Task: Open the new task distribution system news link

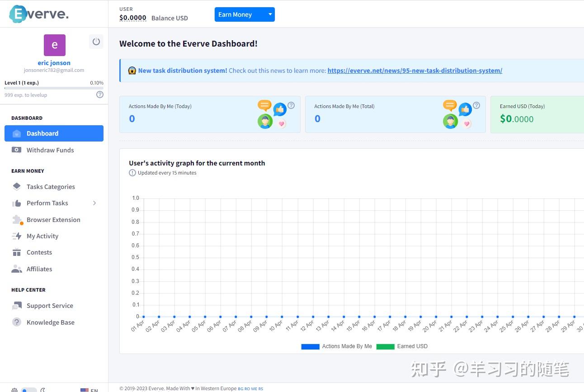Action: click(414, 70)
